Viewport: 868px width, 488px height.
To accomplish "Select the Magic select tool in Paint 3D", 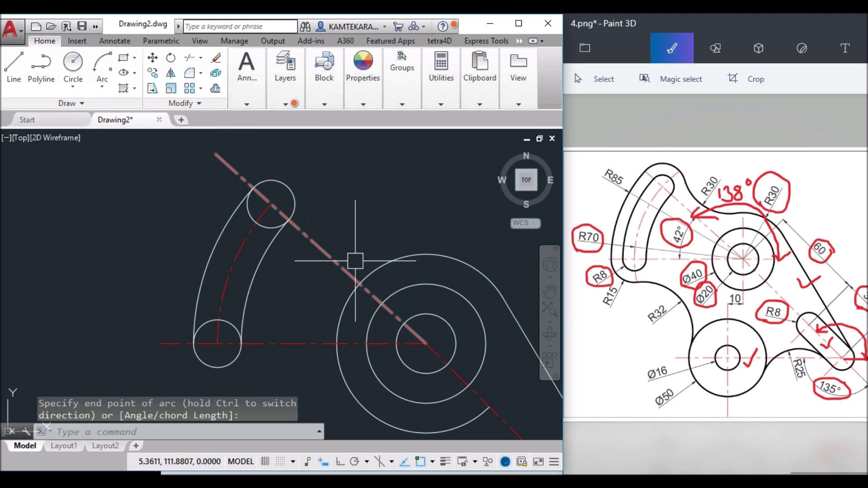I will [x=681, y=79].
